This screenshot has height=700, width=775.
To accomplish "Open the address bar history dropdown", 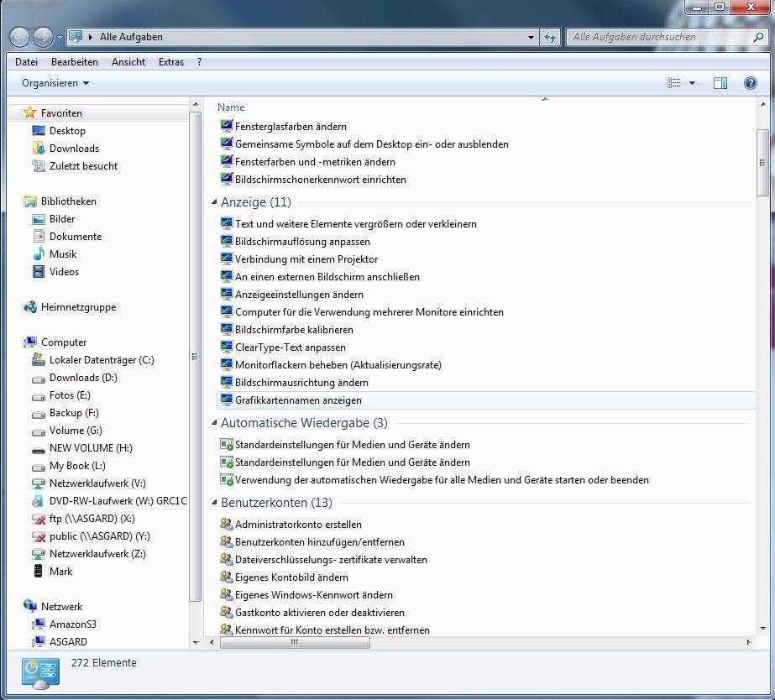I will tap(531, 37).
